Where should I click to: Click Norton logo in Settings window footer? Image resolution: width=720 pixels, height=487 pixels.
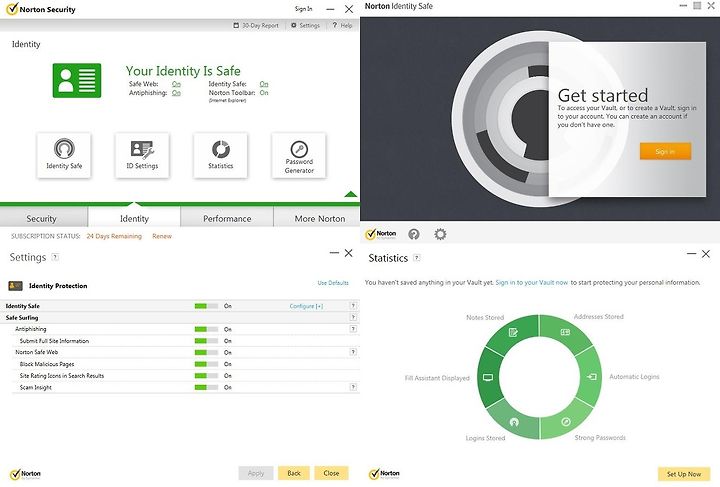click(25, 474)
